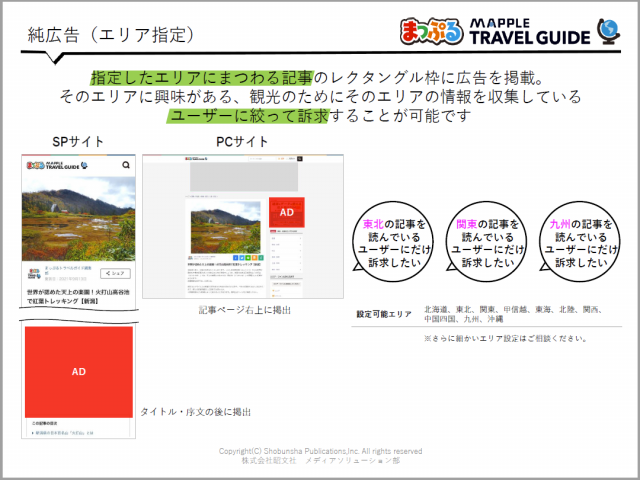Click the PCサイト heading
Viewport: 640px width, 480px height.
pyautogui.click(x=242, y=142)
